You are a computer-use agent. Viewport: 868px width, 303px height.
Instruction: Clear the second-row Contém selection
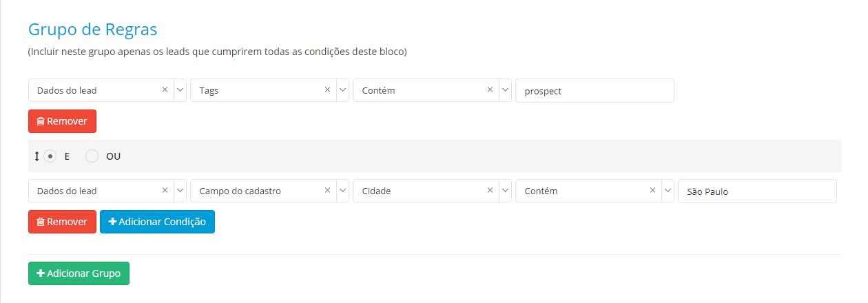(x=652, y=191)
